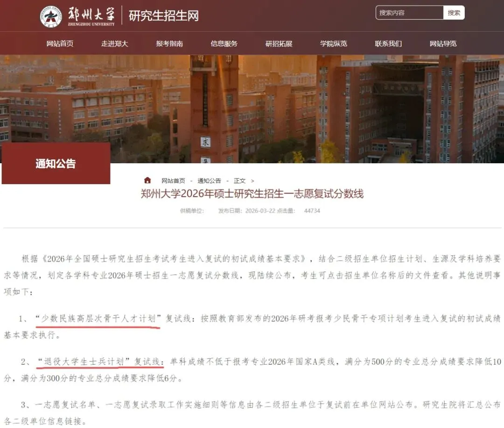Focus the 搜索内容 search input field

[410, 13]
